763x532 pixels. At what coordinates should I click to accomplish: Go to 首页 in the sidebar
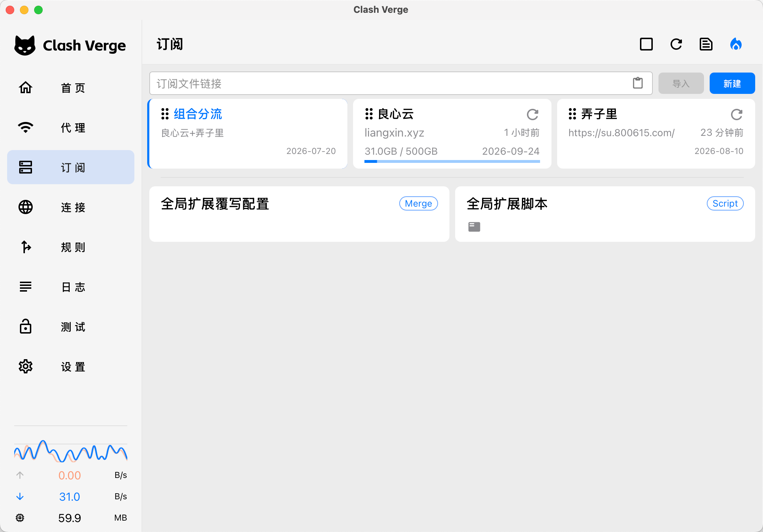(x=71, y=87)
